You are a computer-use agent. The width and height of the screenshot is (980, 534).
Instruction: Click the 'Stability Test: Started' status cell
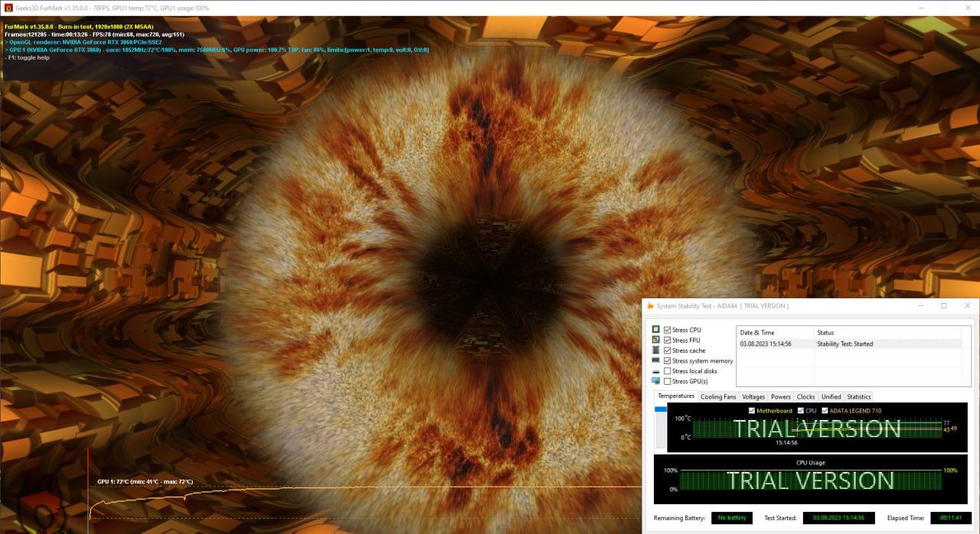coord(845,344)
